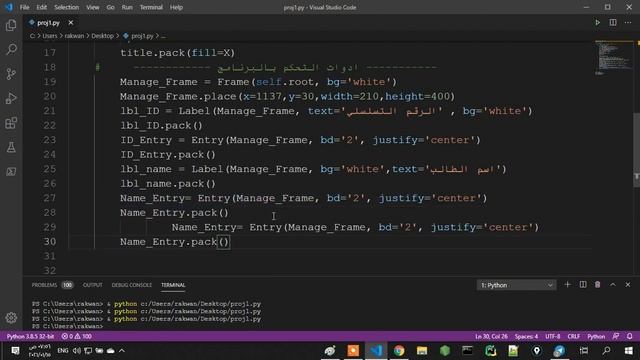Switch to the Output panel tab
The image size is (640, 360).
pyautogui.click(x=93, y=285)
